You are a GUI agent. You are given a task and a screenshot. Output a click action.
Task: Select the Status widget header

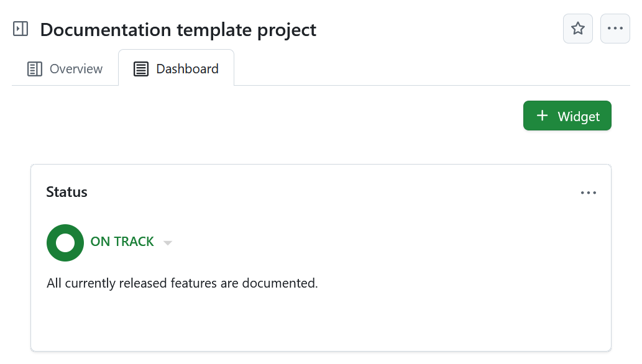click(66, 192)
